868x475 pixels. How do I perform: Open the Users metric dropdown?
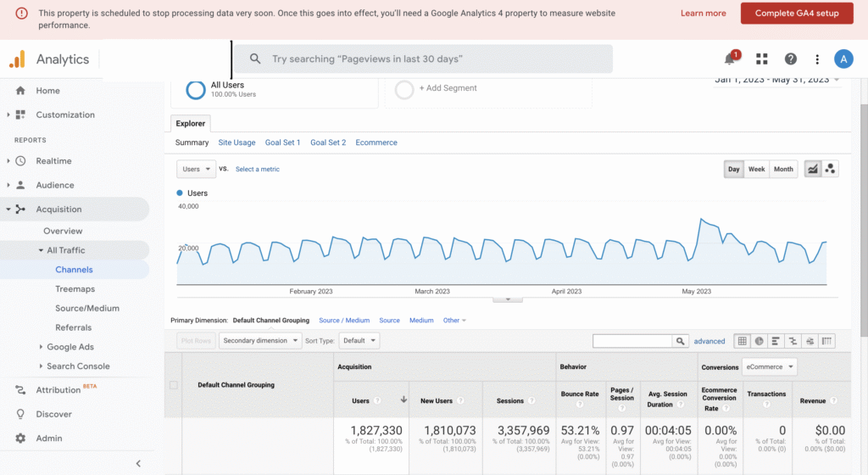[x=196, y=169]
